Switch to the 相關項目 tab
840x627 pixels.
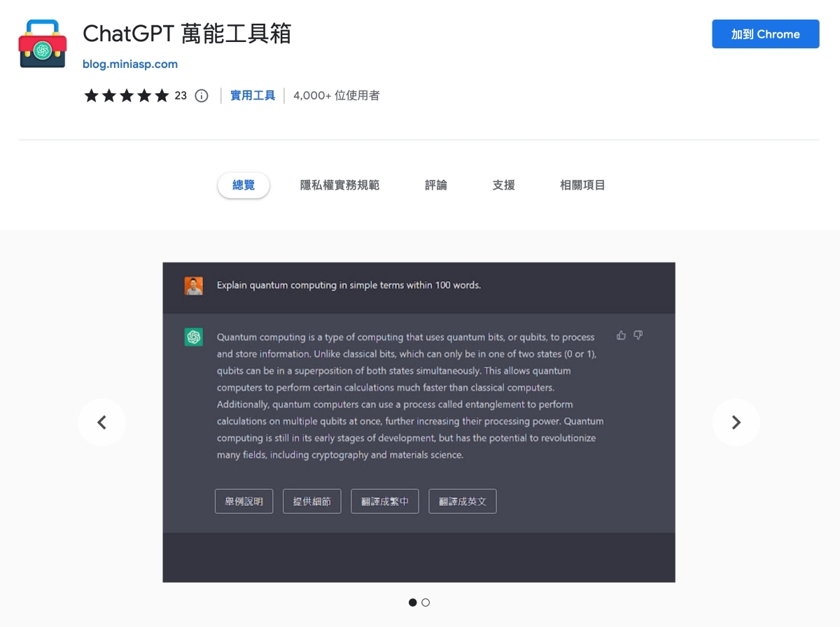(x=582, y=185)
